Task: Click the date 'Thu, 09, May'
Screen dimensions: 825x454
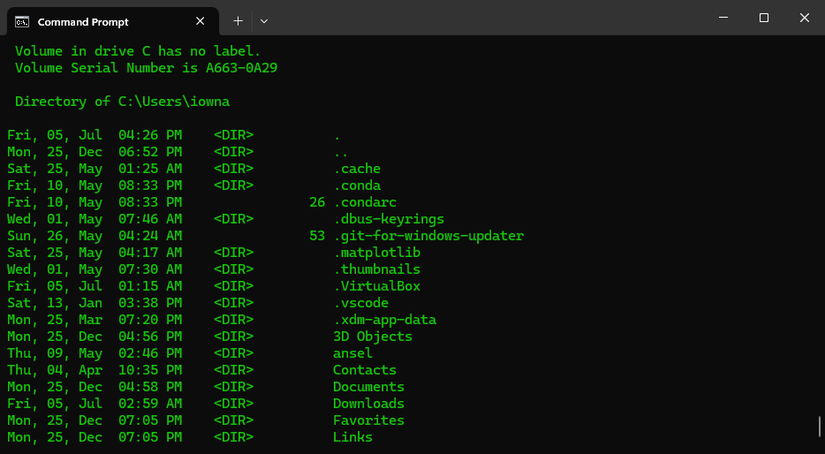Action: click(x=55, y=354)
